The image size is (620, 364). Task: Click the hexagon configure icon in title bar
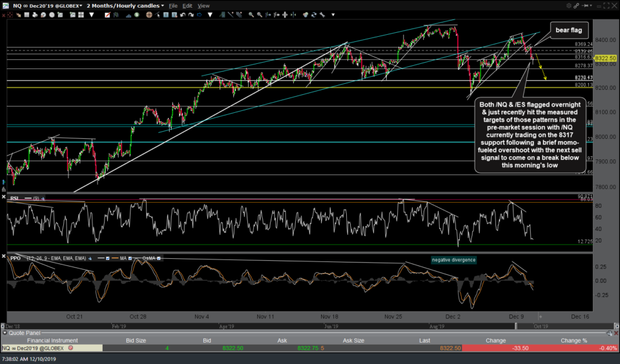568,6
